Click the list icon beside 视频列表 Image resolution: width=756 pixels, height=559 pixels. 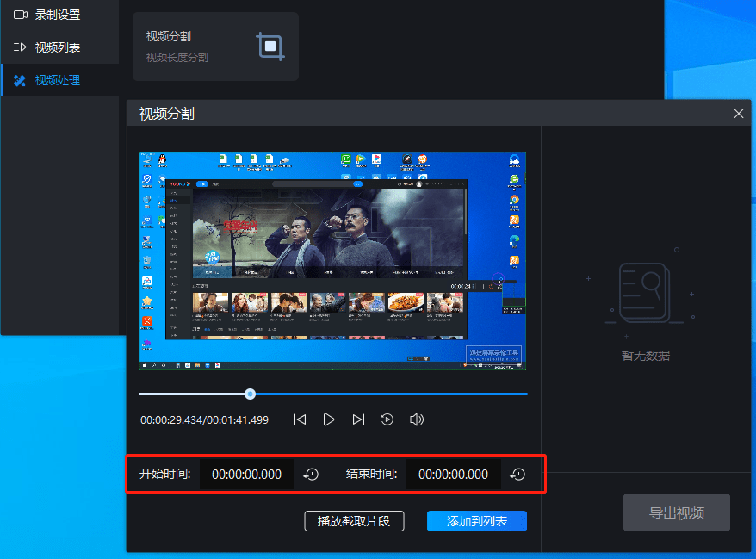tap(20, 47)
